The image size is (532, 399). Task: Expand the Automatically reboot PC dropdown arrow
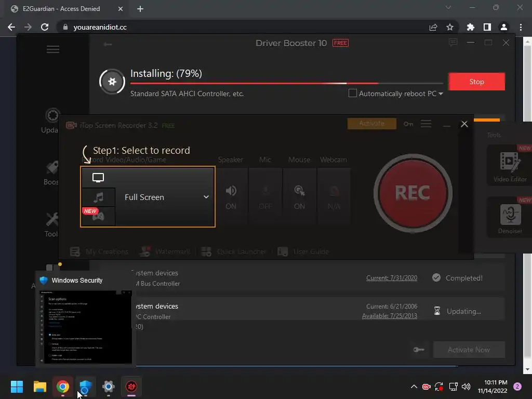tap(441, 94)
